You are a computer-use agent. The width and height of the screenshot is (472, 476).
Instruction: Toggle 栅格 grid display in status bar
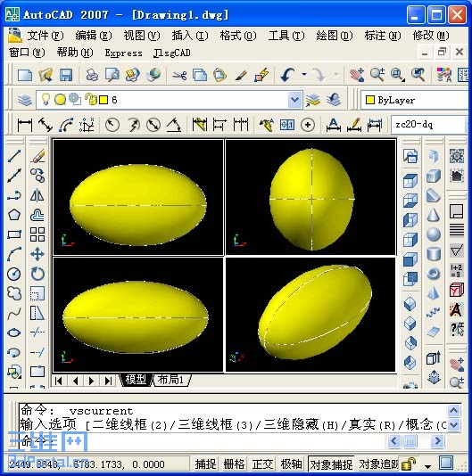point(234,464)
